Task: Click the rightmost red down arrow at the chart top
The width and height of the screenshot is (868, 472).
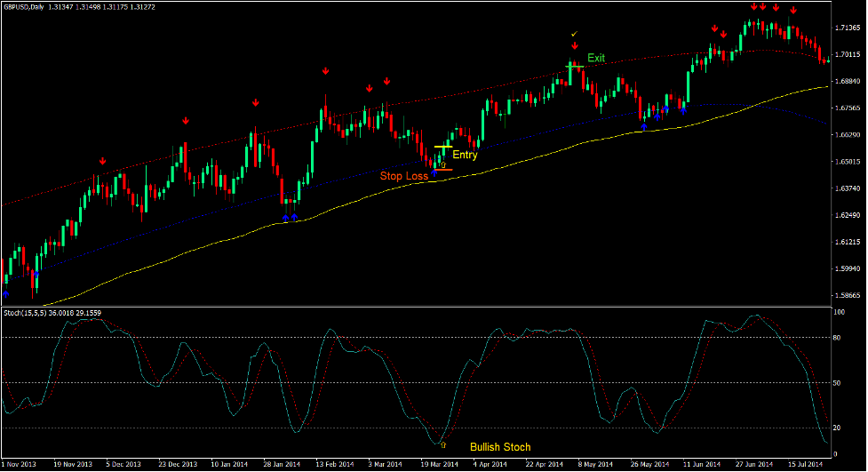Action: click(792, 10)
